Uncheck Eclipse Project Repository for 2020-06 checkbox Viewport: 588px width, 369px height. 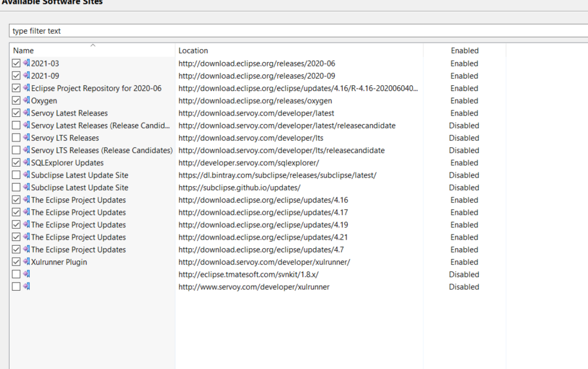click(16, 88)
